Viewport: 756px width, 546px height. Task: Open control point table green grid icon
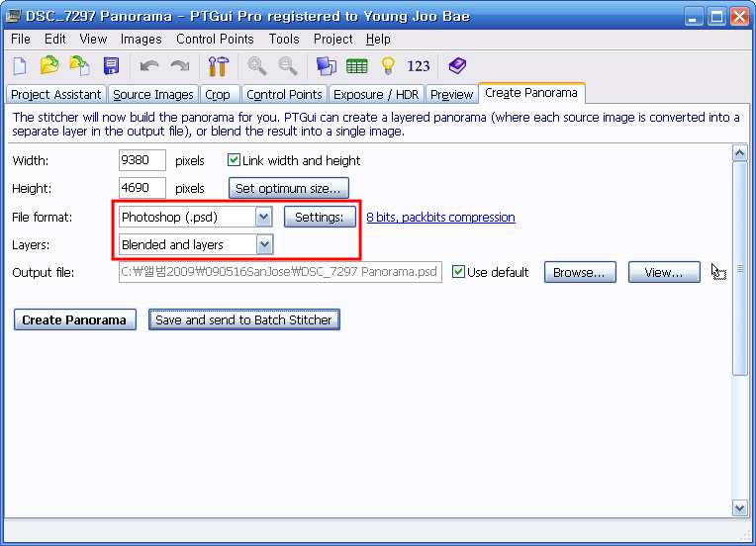click(x=357, y=66)
